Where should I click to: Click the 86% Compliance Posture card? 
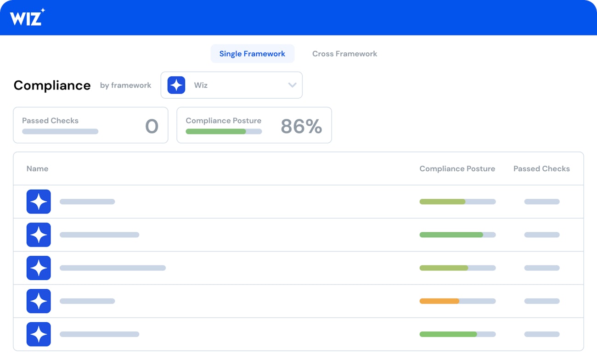pos(254,125)
